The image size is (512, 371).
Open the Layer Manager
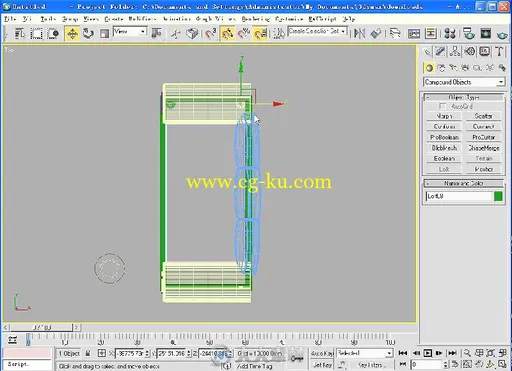click(395, 33)
